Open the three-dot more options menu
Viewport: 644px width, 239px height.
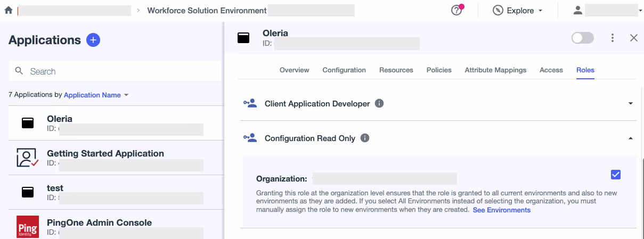(613, 38)
